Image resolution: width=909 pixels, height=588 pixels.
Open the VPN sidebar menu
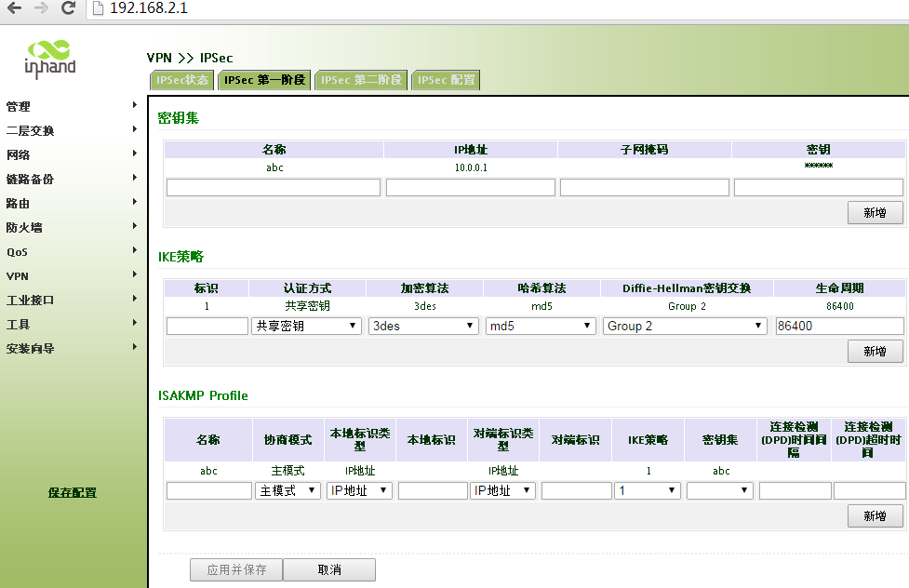(x=70, y=276)
